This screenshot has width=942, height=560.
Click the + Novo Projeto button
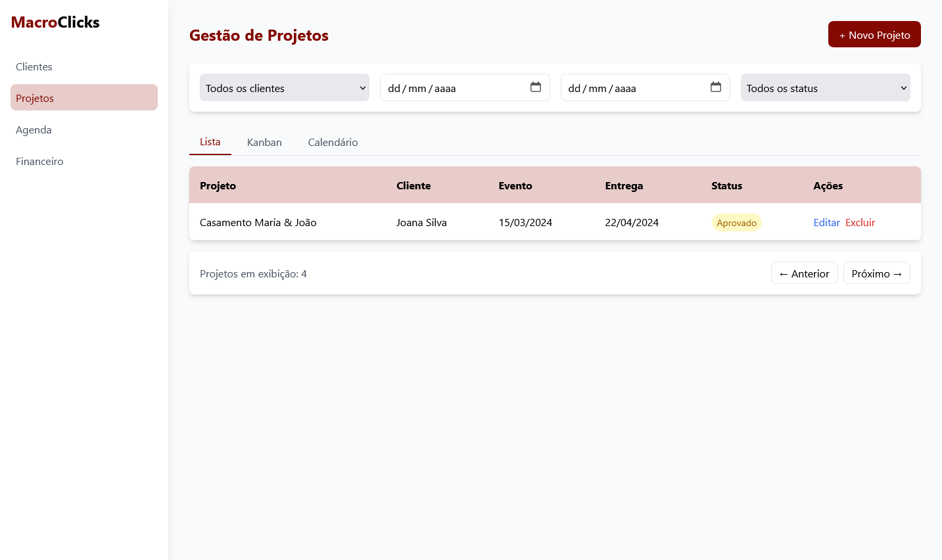[x=874, y=34]
